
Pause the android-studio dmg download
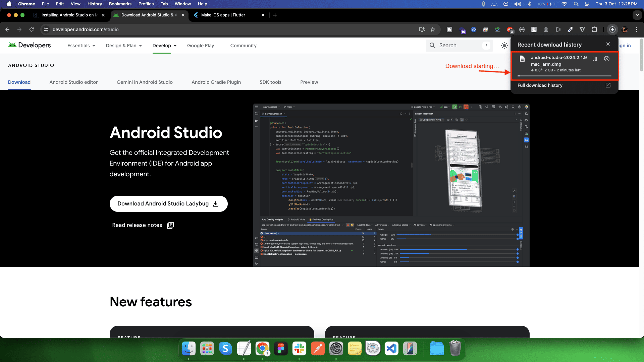coord(595,59)
